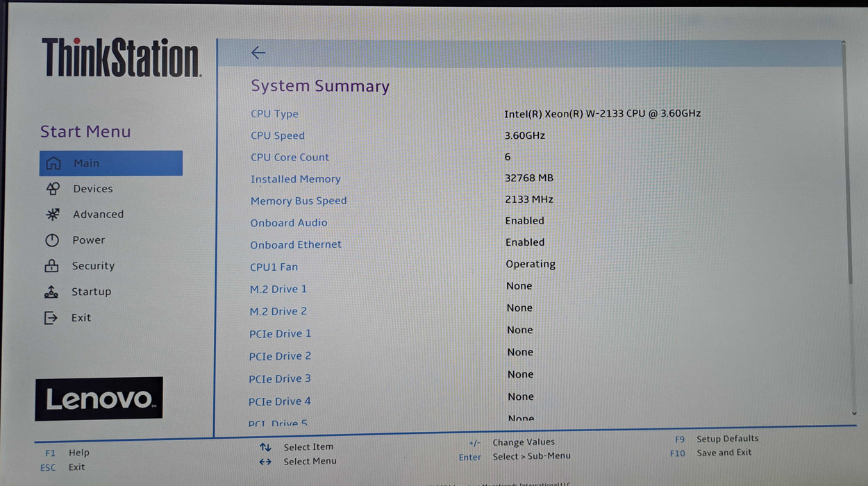Click the back arrow icon

point(258,52)
